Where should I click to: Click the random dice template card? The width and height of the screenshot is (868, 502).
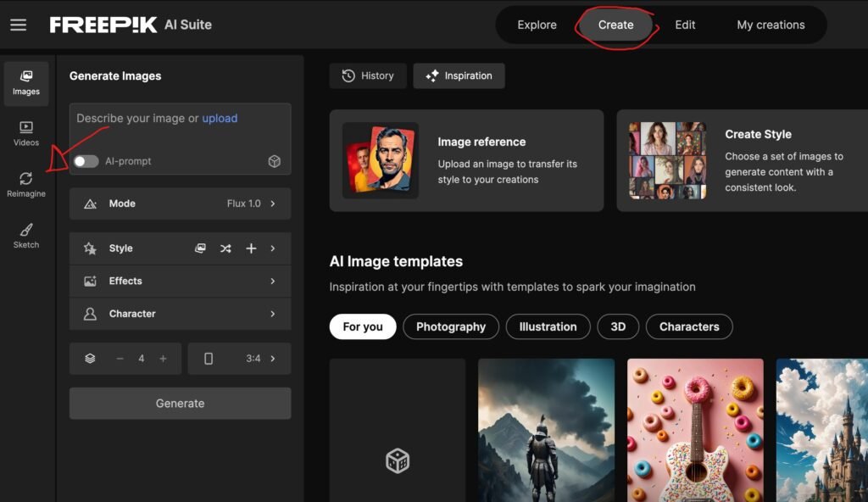(398, 430)
